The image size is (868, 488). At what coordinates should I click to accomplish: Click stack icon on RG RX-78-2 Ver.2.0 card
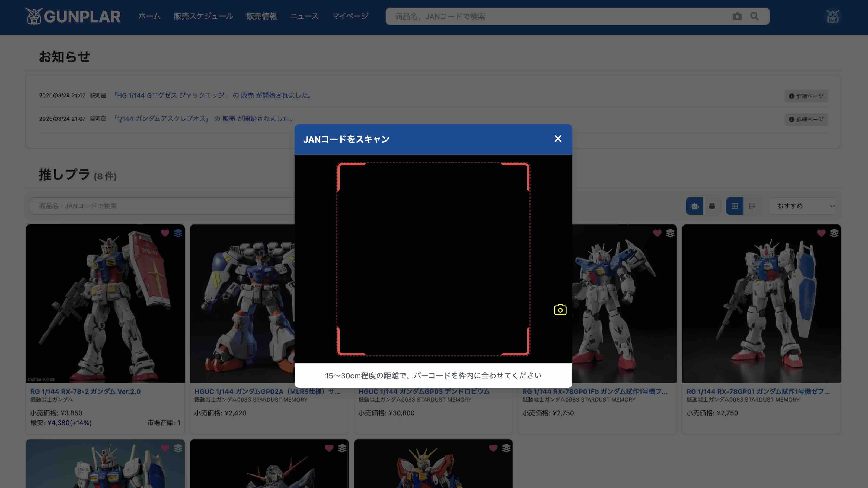click(x=178, y=233)
